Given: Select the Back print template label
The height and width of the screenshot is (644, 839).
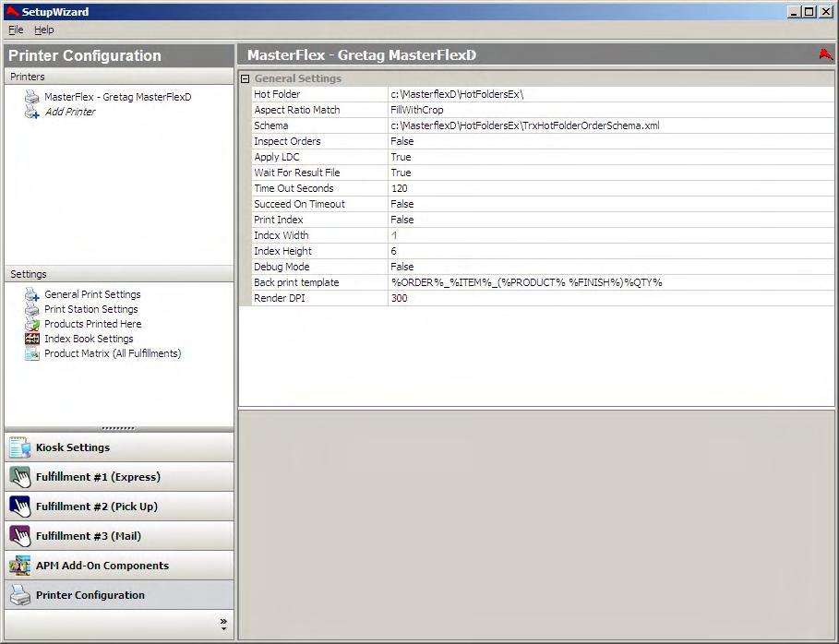Looking at the screenshot, I should coord(296,282).
